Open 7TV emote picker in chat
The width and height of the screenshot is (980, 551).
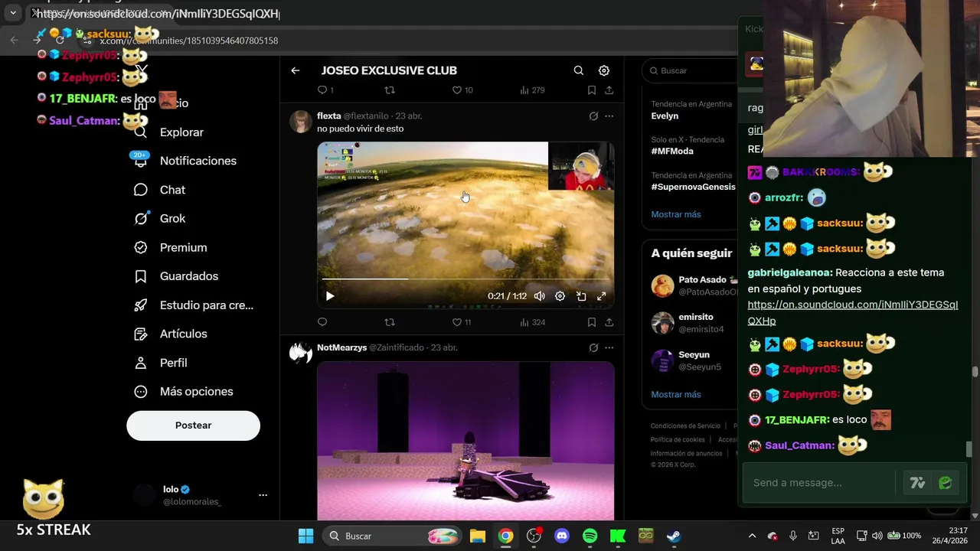click(x=917, y=483)
